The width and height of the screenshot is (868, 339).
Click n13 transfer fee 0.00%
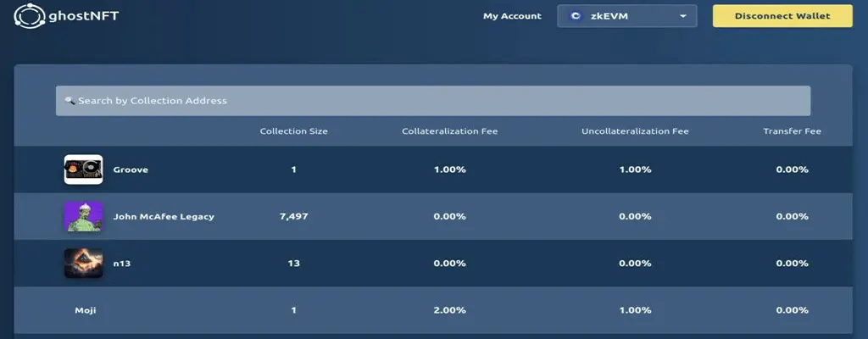[x=793, y=264]
